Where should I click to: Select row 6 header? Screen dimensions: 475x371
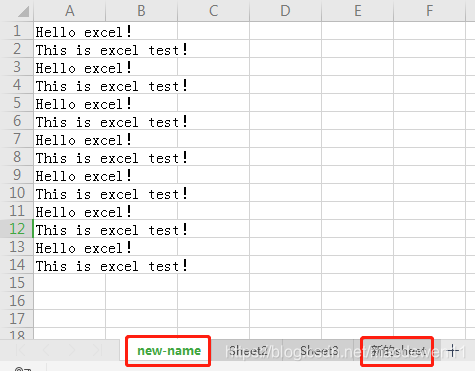[x=17, y=121]
